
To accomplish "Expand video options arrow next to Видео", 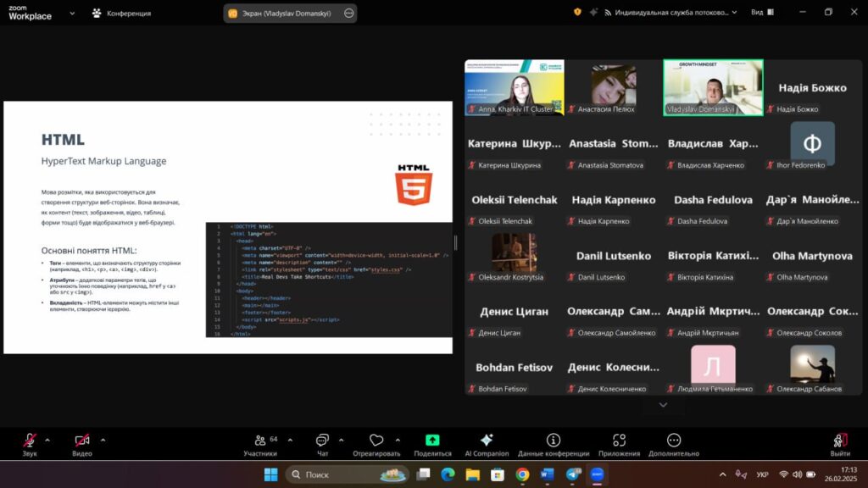I will click(x=103, y=441).
